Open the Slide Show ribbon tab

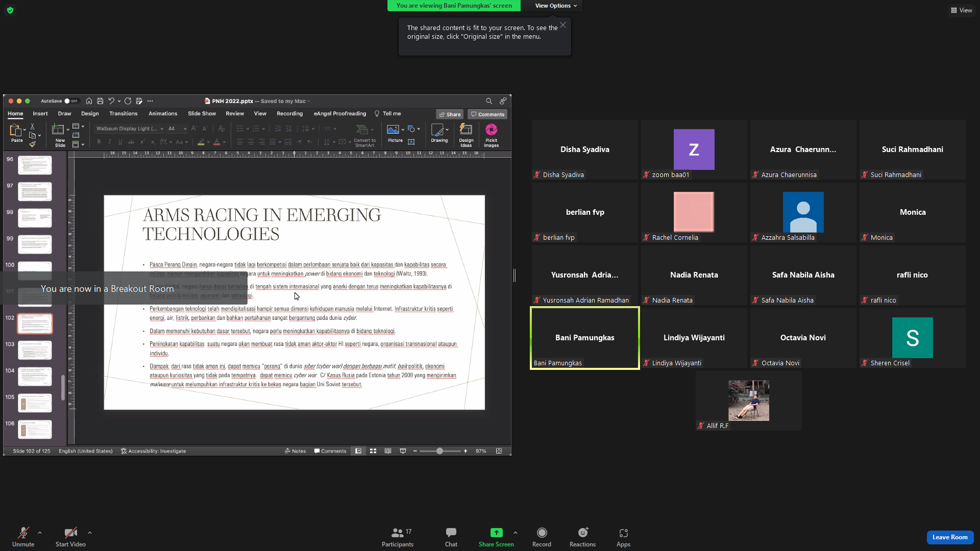[202, 114]
